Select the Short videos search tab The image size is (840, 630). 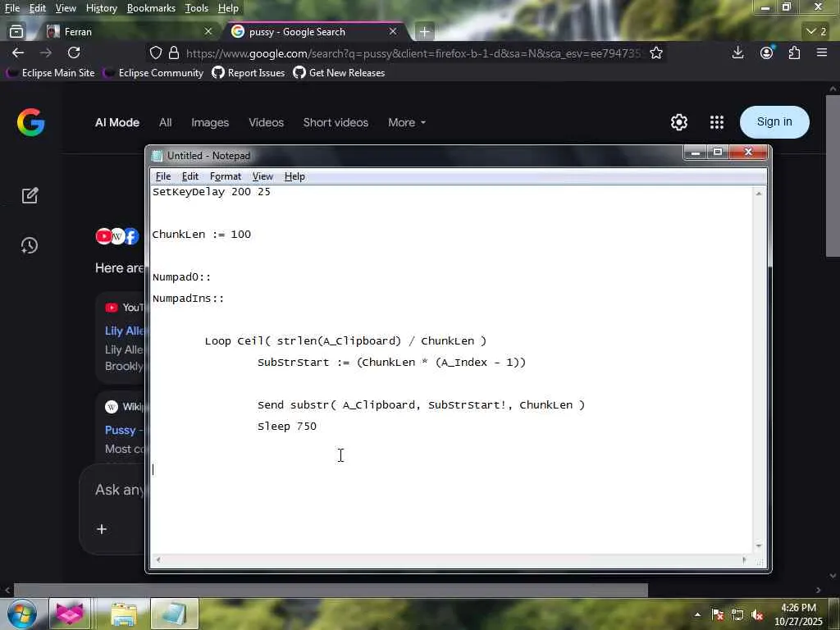[336, 122]
